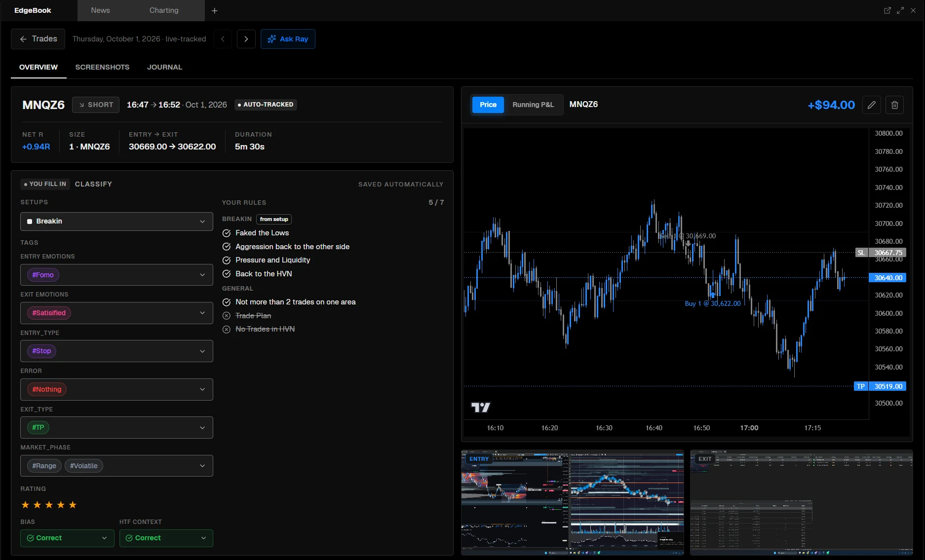Click the Ask Ray button
Screen dimensions: 925x560
point(288,39)
